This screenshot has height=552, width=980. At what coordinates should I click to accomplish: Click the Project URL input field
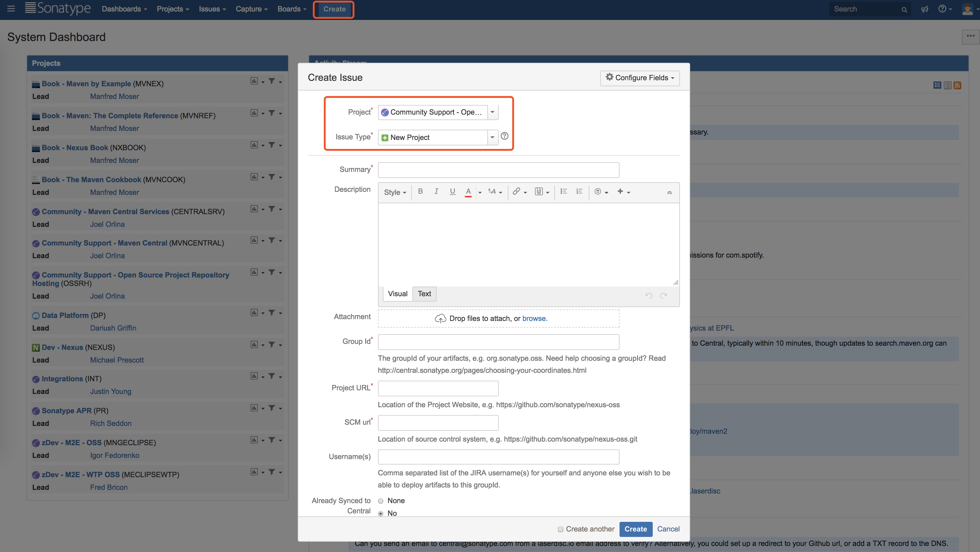[x=438, y=388]
